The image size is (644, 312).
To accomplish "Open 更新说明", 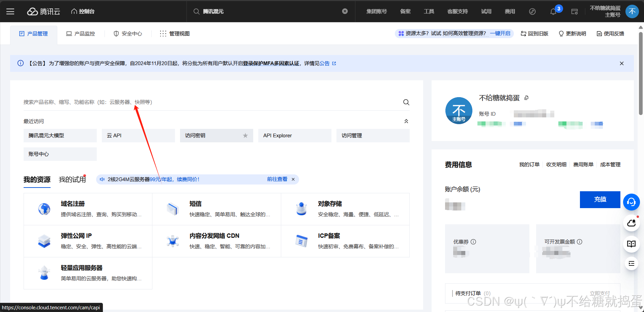I will (x=572, y=34).
